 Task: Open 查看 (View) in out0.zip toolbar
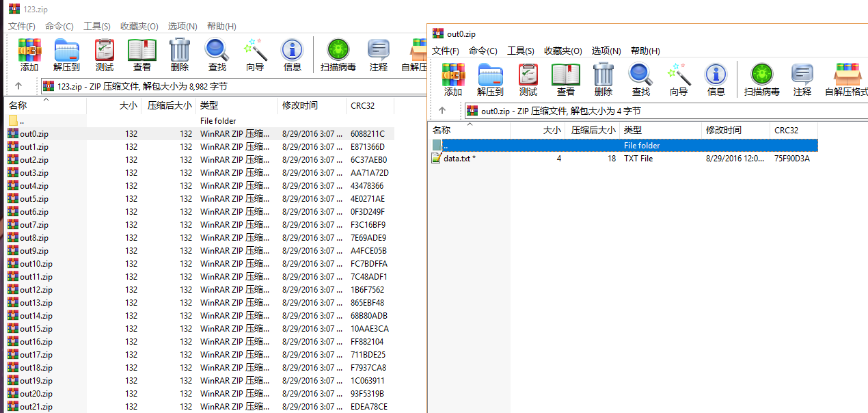566,79
